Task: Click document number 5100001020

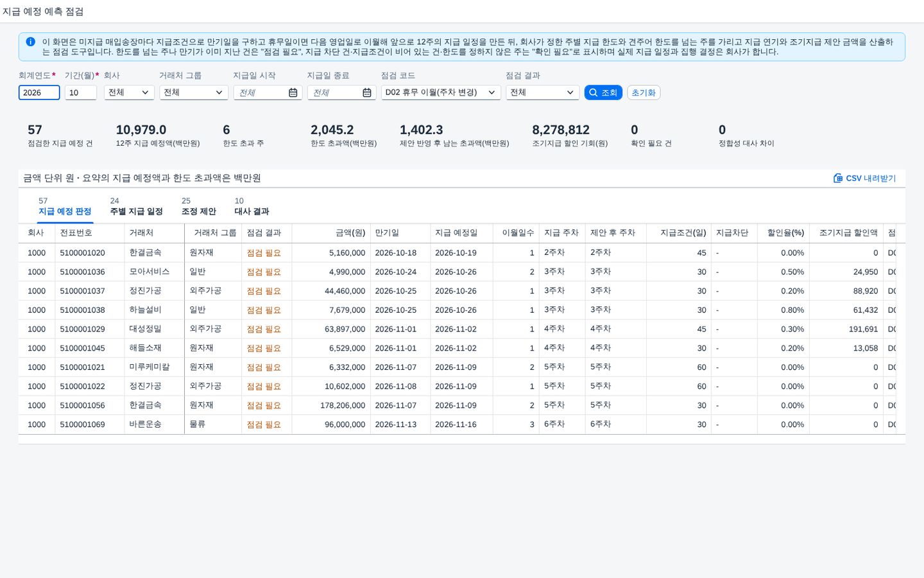Action: click(x=82, y=253)
